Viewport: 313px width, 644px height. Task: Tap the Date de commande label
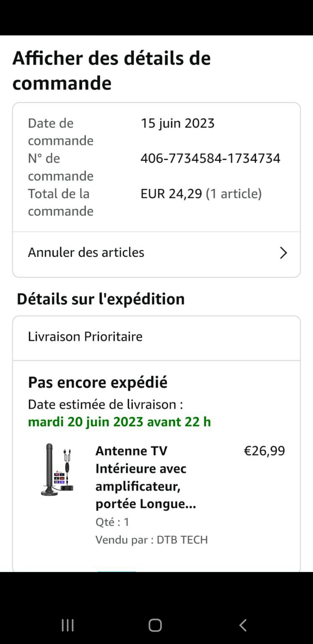61,132
